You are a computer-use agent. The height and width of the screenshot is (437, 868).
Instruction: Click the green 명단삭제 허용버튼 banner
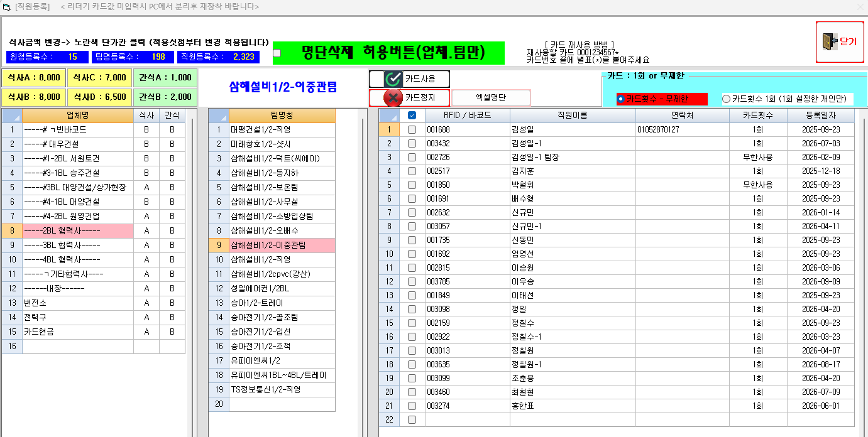(x=388, y=53)
